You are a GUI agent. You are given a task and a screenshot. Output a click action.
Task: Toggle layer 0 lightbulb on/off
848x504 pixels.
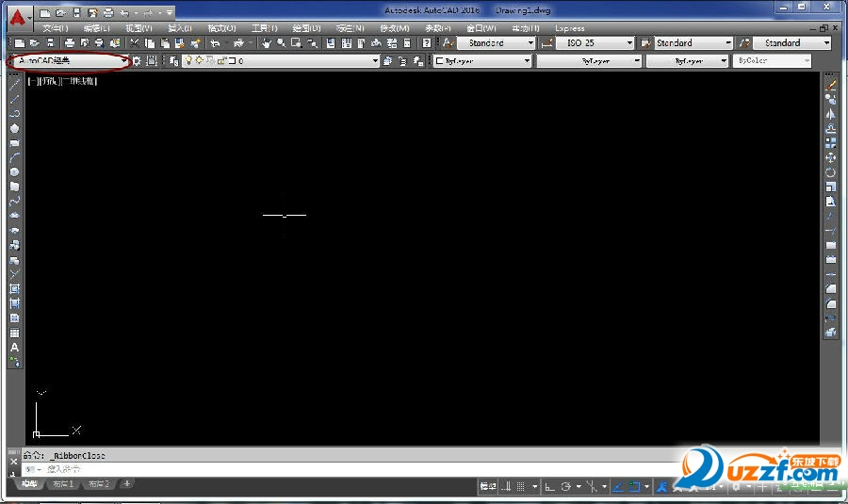click(188, 60)
